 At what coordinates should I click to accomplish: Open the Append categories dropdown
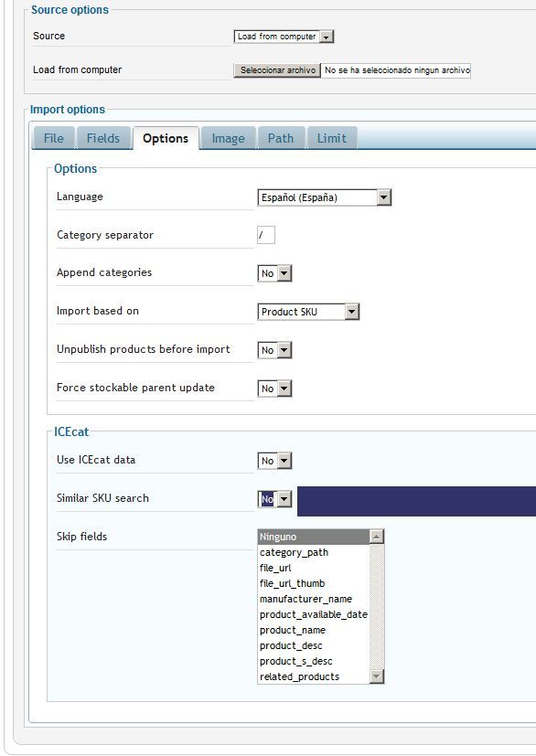click(274, 273)
